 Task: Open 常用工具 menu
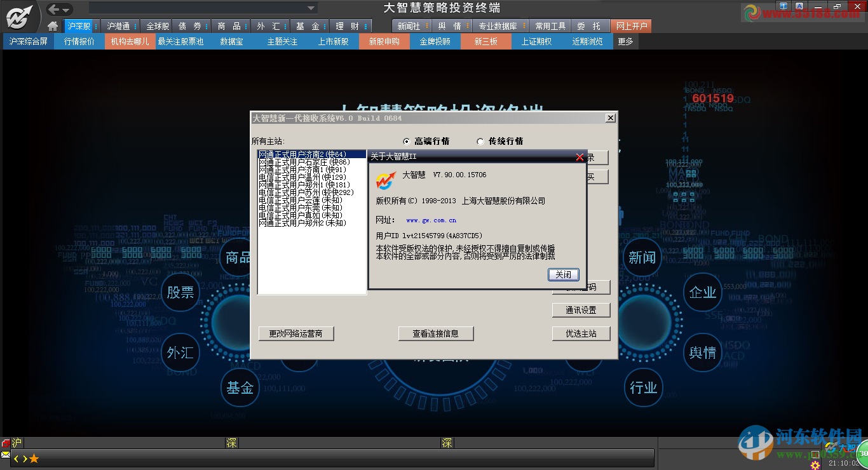(550, 26)
